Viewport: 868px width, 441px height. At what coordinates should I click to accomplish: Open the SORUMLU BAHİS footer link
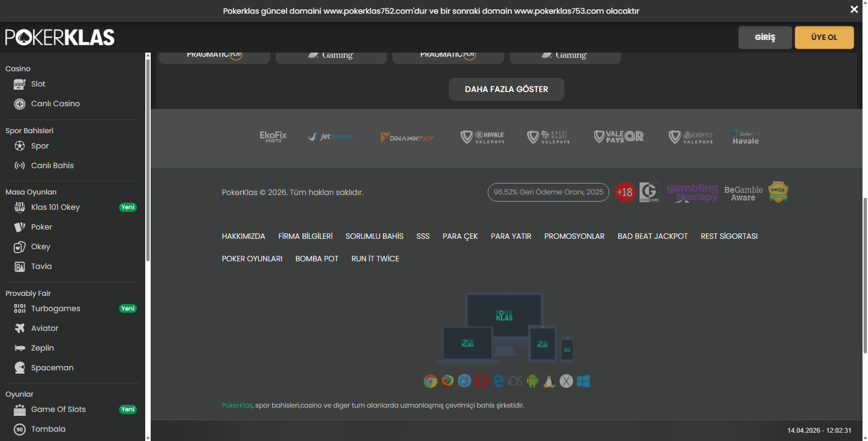(x=374, y=236)
